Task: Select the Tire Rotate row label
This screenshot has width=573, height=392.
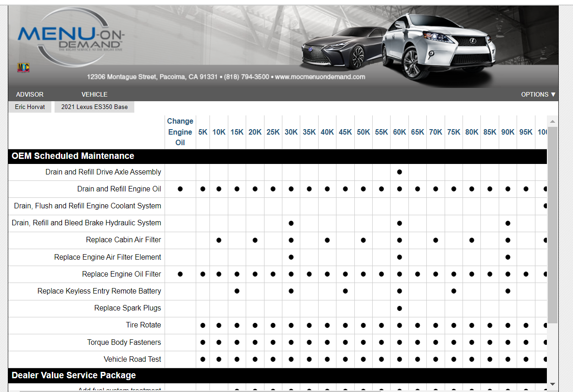Action: (x=143, y=325)
